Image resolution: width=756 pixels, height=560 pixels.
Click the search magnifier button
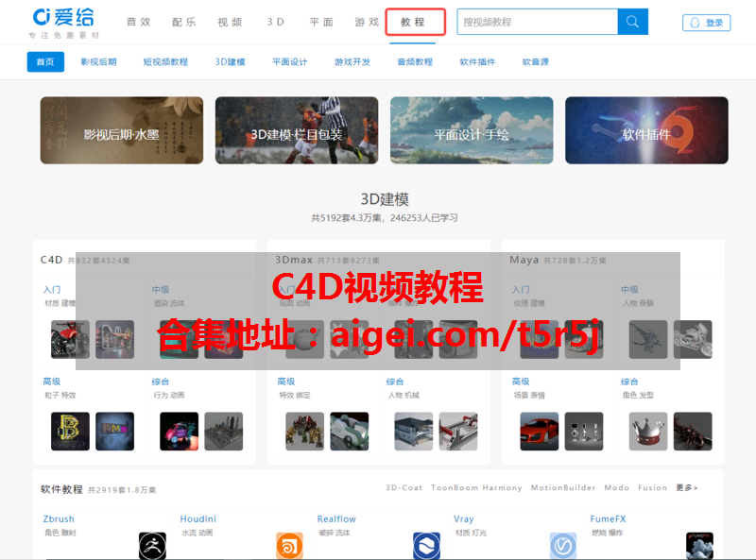pyautogui.click(x=632, y=22)
